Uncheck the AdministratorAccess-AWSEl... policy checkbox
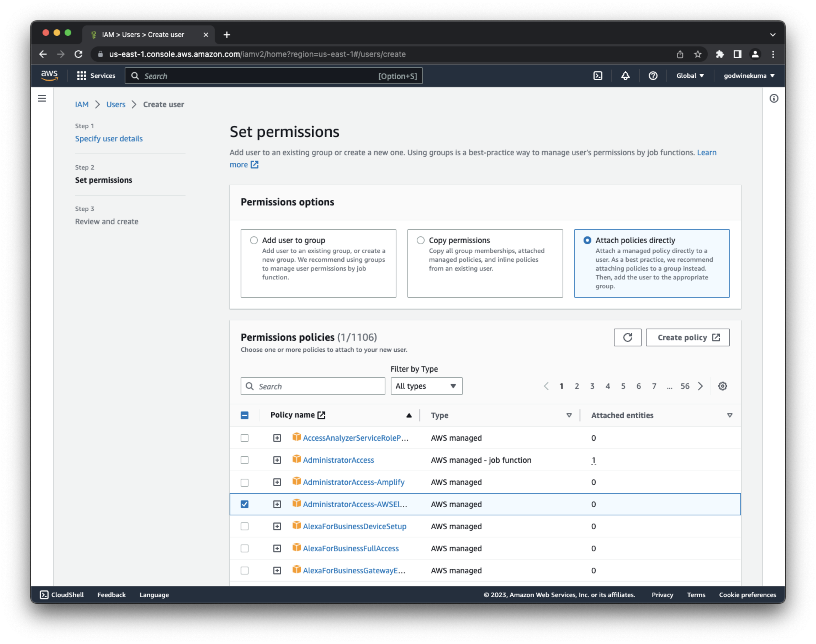Viewport: 816px width, 644px height. [x=245, y=504]
